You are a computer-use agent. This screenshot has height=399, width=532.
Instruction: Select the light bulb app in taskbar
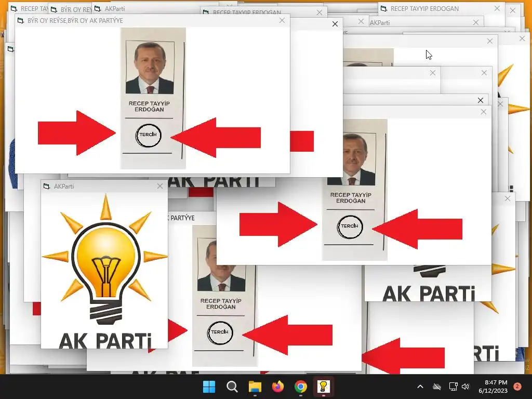pyautogui.click(x=323, y=387)
